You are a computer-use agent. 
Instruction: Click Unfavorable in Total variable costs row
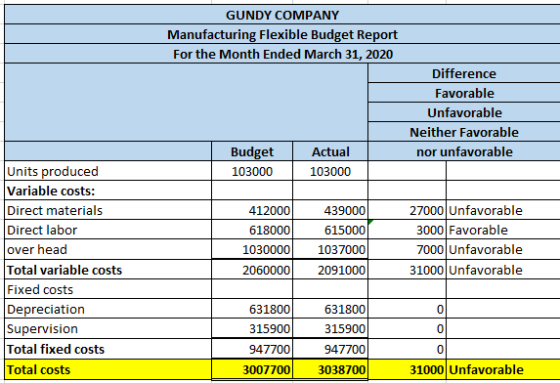(x=485, y=270)
